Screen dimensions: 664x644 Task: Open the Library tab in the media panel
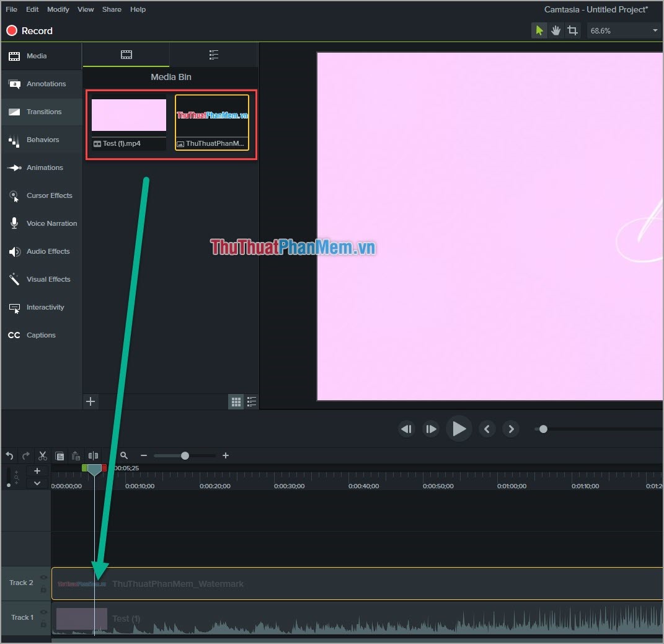(213, 54)
